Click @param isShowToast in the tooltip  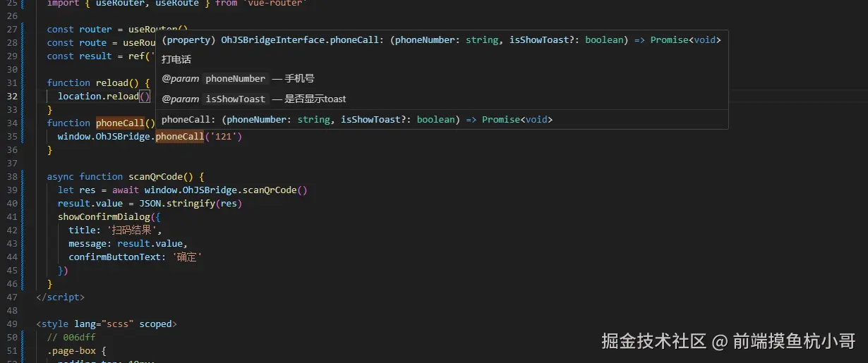tap(215, 99)
